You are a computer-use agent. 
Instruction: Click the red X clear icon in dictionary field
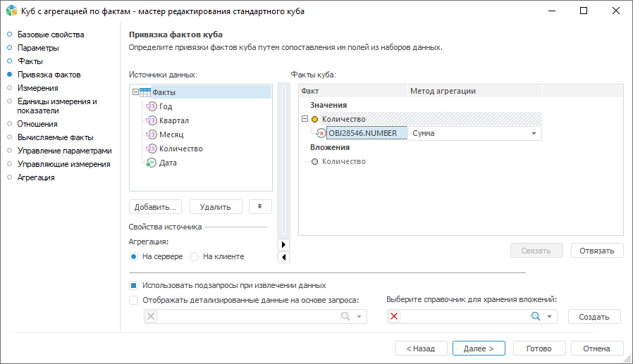[394, 317]
